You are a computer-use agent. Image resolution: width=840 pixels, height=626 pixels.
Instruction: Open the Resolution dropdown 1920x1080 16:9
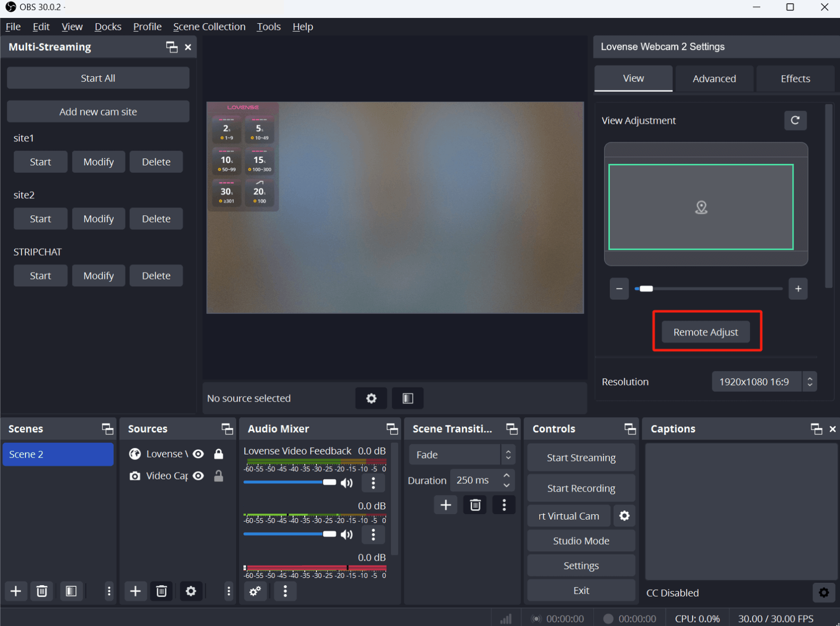click(x=764, y=382)
